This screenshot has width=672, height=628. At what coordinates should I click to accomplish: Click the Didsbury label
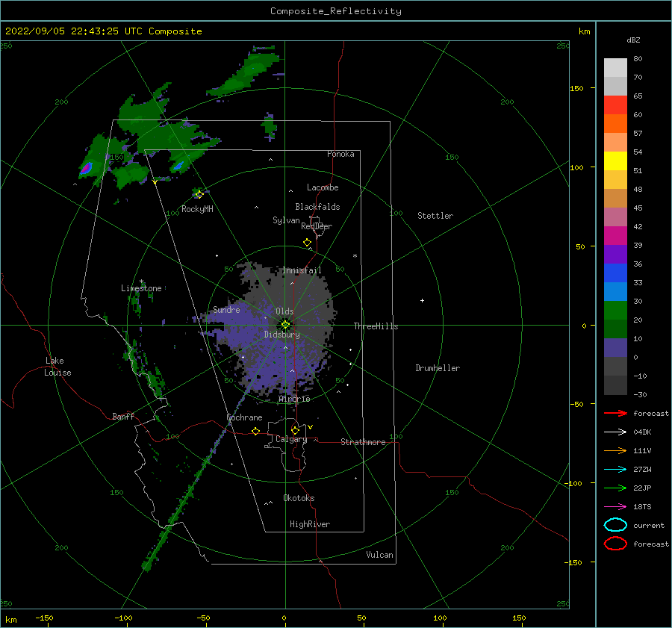(x=282, y=335)
